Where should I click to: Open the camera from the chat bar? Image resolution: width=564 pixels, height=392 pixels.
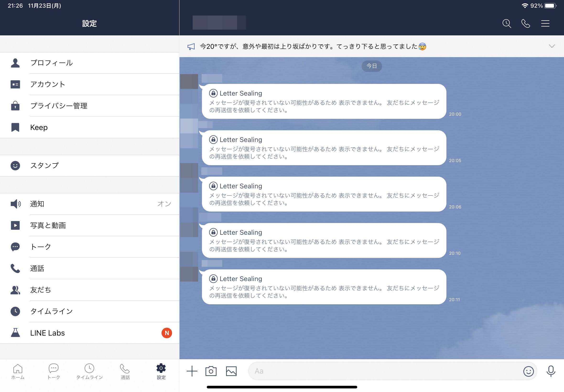211,371
